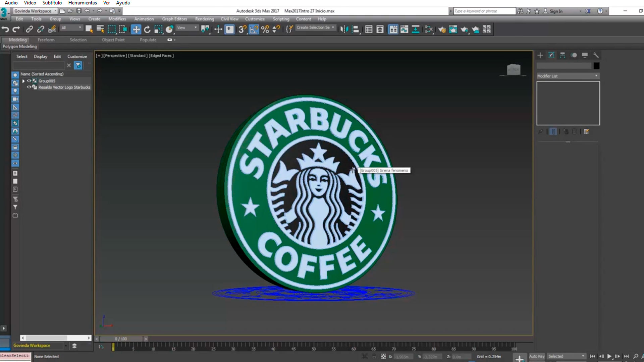Toggle Display Cameras in Scene Explorer
This screenshot has height=362, width=644.
coord(15,99)
